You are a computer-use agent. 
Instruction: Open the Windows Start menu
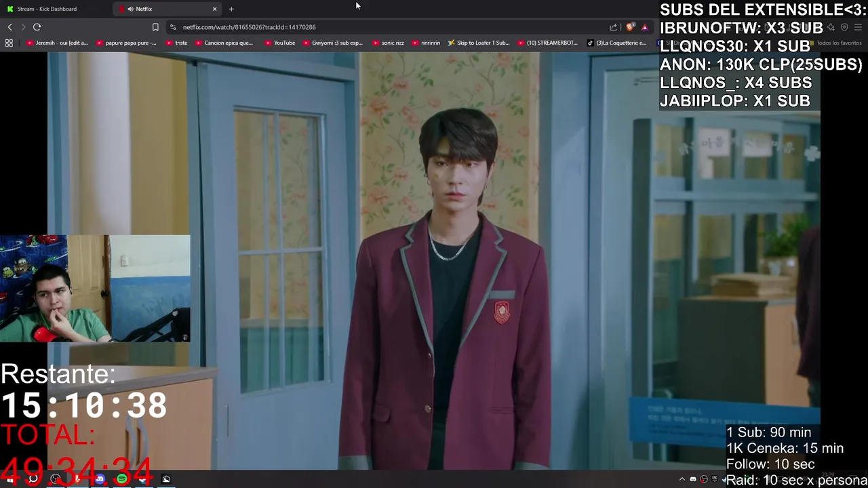(10, 479)
